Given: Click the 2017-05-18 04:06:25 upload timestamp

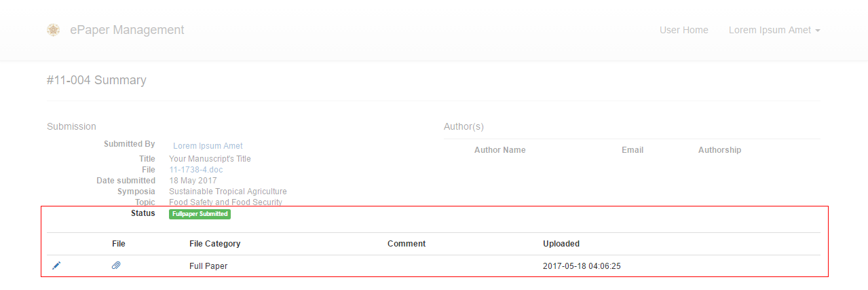Looking at the screenshot, I should tap(582, 266).
